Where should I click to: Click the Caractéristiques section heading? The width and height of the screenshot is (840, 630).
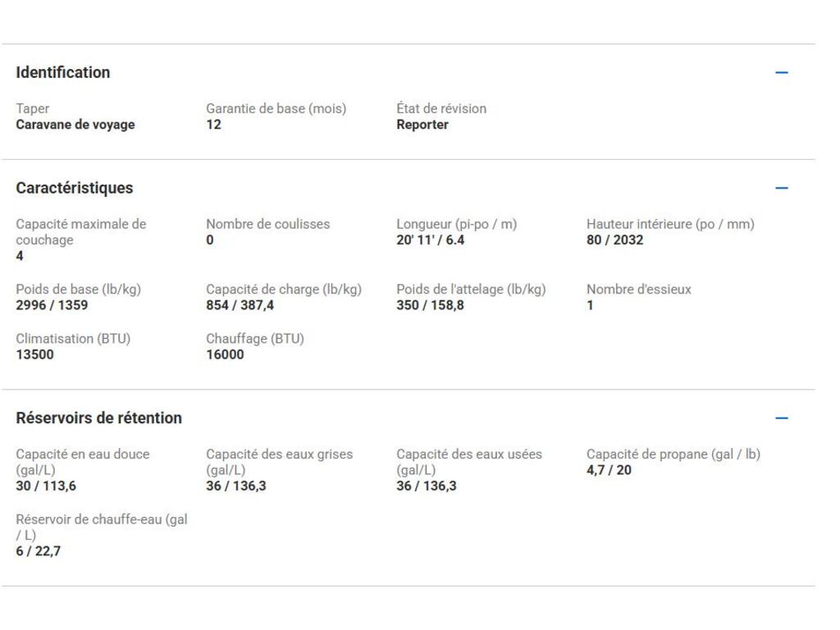(75, 188)
